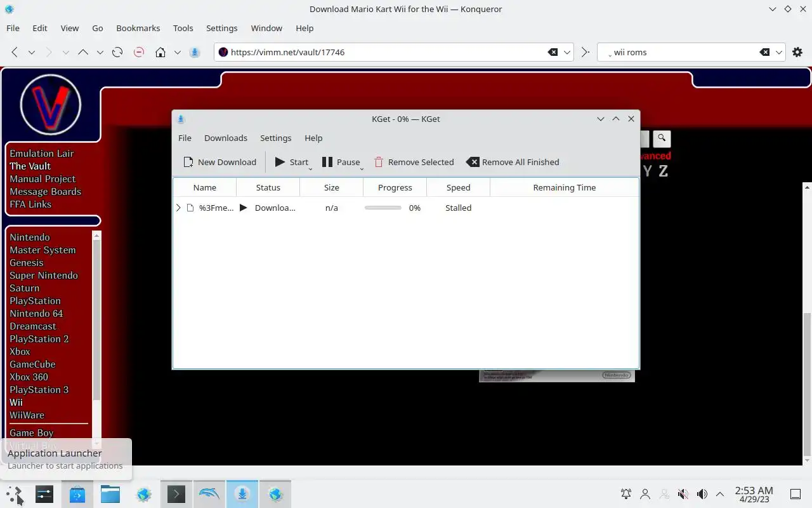
Task: Expand the %3Fme... download row arrow
Action: [x=178, y=208]
